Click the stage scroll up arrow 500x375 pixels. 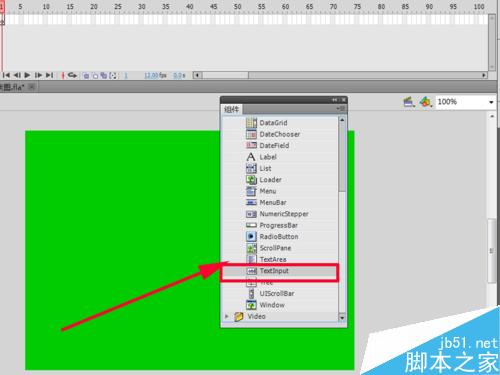[x=492, y=116]
